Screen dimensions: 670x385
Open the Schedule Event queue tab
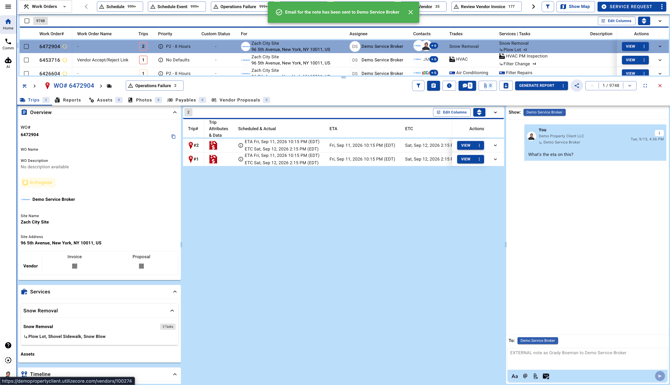pyautogui.click(x=176, y=6)
